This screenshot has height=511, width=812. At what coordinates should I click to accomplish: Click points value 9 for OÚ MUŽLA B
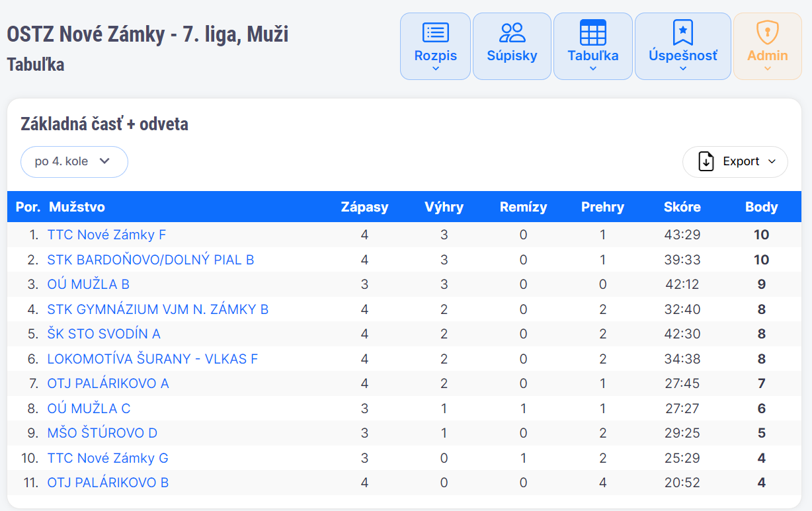click(762, 284)
